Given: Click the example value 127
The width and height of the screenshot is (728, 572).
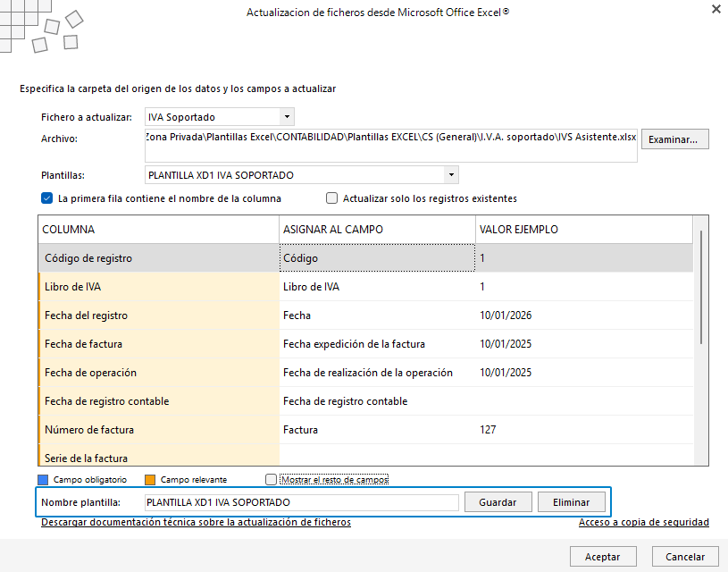Looking at the screenshot, I should tap(488, 430).
